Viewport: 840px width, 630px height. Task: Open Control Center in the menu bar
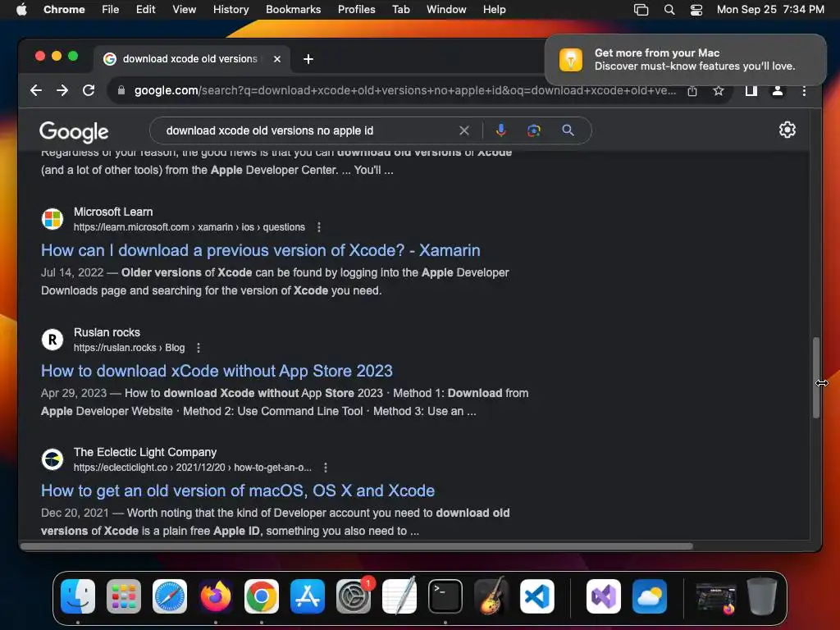click(696, 9)
